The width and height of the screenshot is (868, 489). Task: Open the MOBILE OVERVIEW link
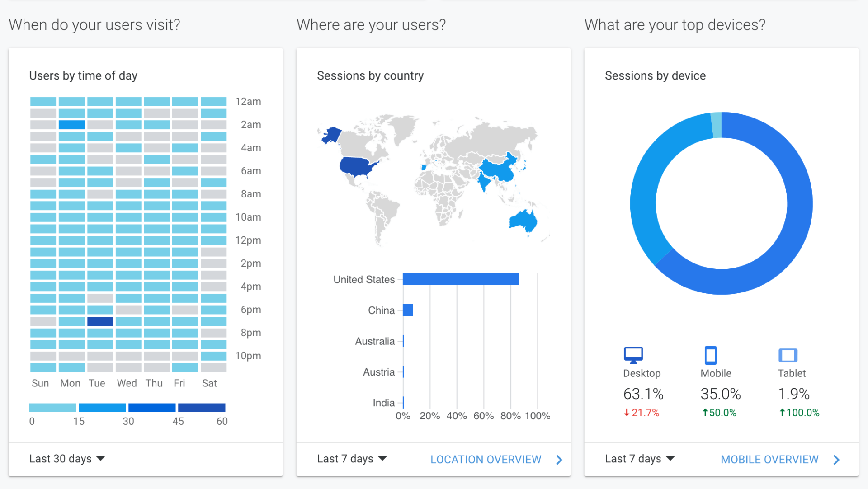769,460
